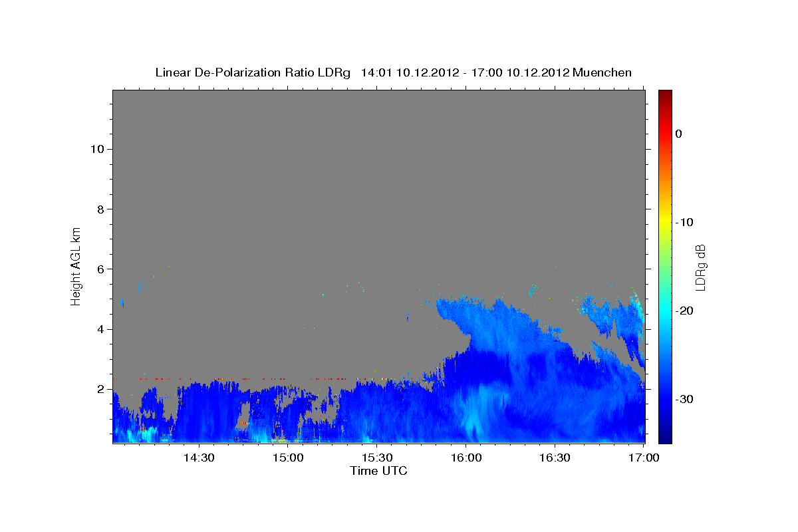Screen dimensions: 798x532
Task: Click the colorbar value -20
Action: [685, 311]
